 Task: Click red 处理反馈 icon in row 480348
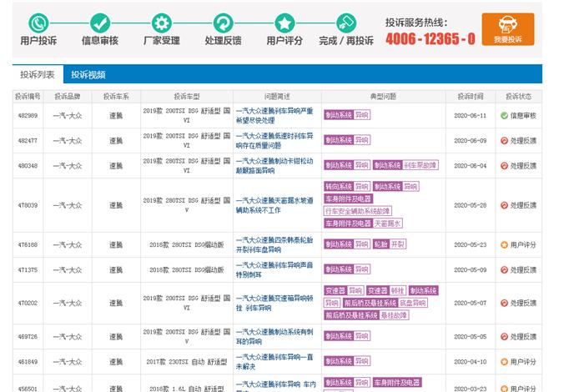click(x=504, y=166)
